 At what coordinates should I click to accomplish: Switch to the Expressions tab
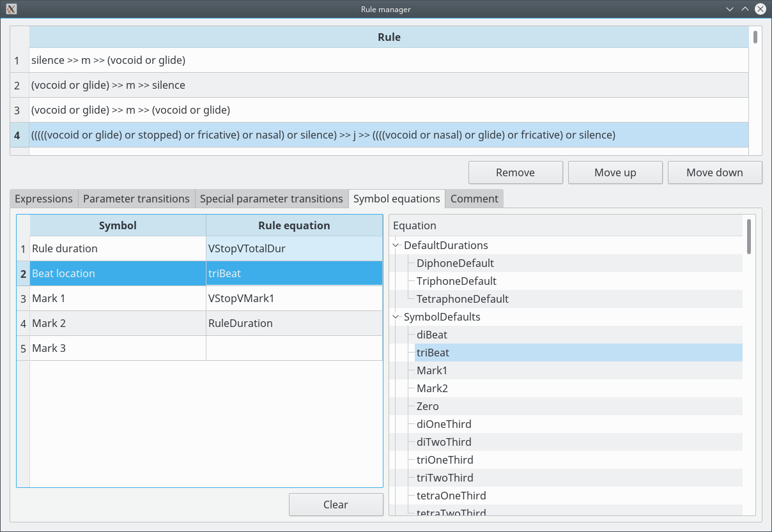43,199
